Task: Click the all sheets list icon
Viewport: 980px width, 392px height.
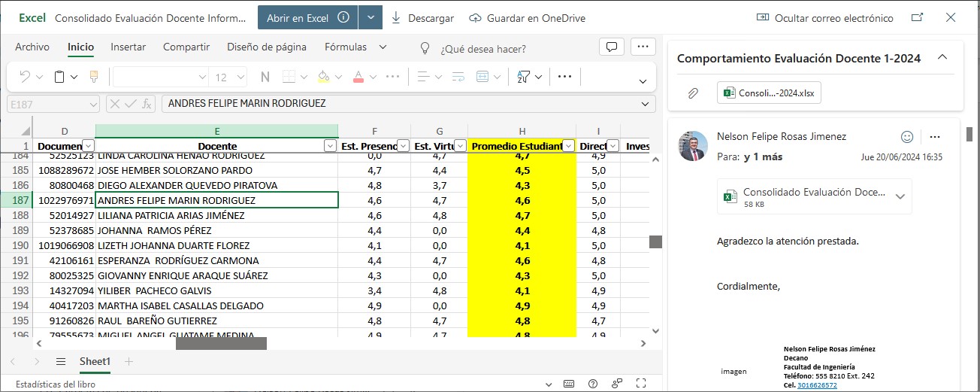Action: [61, 362]
